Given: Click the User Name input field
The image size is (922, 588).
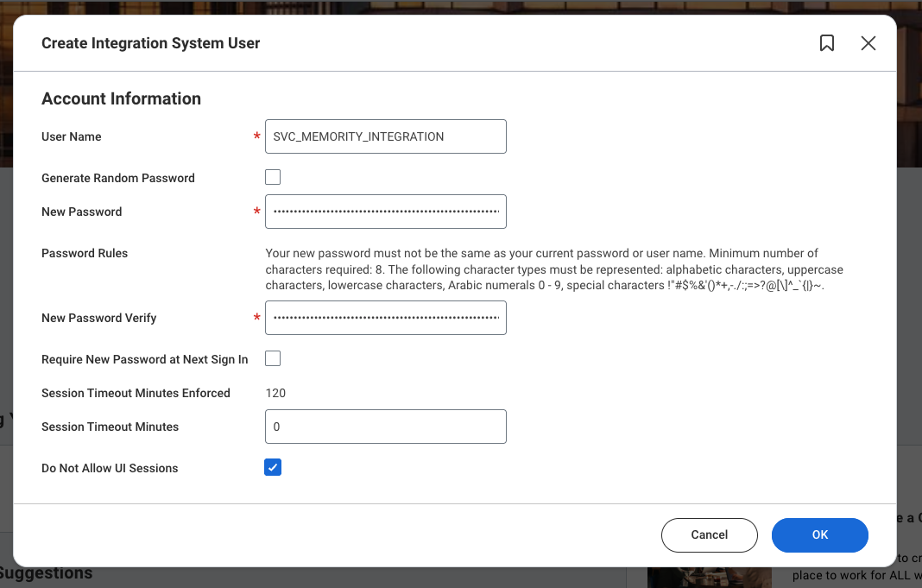Looking at the screenshot, I should (386, 136).
